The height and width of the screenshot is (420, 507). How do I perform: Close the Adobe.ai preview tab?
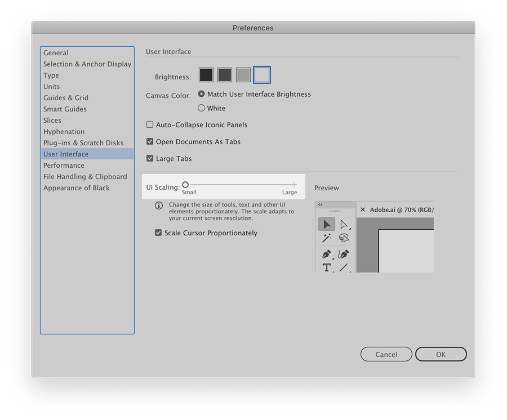pyautogui.click(x=363, y=209)
